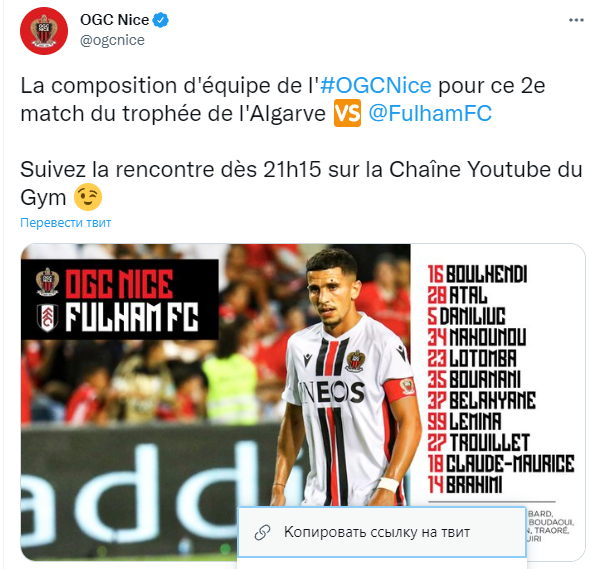Click the red OGC NICE title in the image
The width and height of the screenshot is (600, 569).
click(x=119, y=284)
